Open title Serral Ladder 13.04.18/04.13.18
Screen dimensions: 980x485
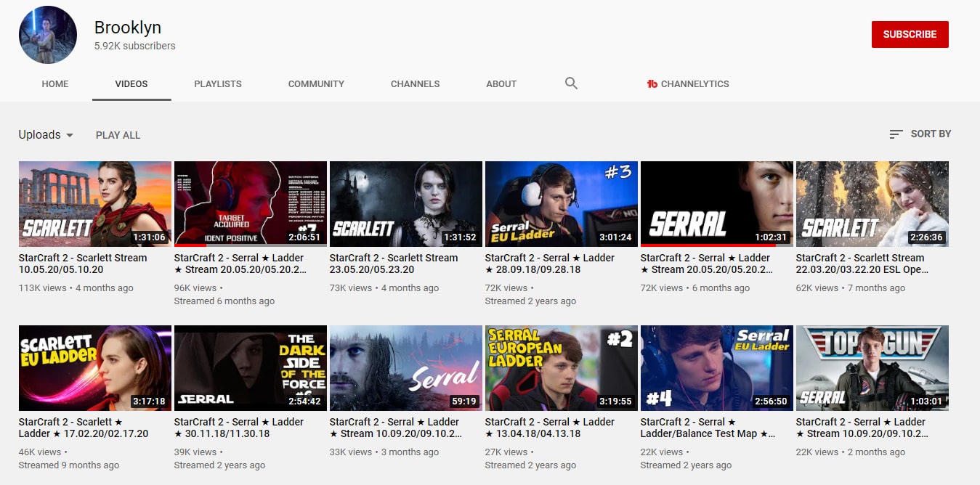pyautogui.click(x=550, y=428)
